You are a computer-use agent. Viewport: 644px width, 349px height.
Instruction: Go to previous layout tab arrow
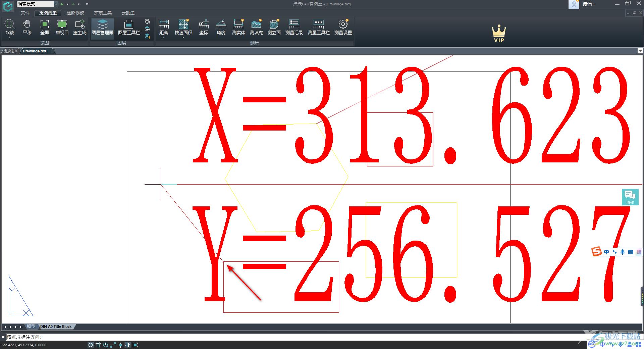coord(10,327)
